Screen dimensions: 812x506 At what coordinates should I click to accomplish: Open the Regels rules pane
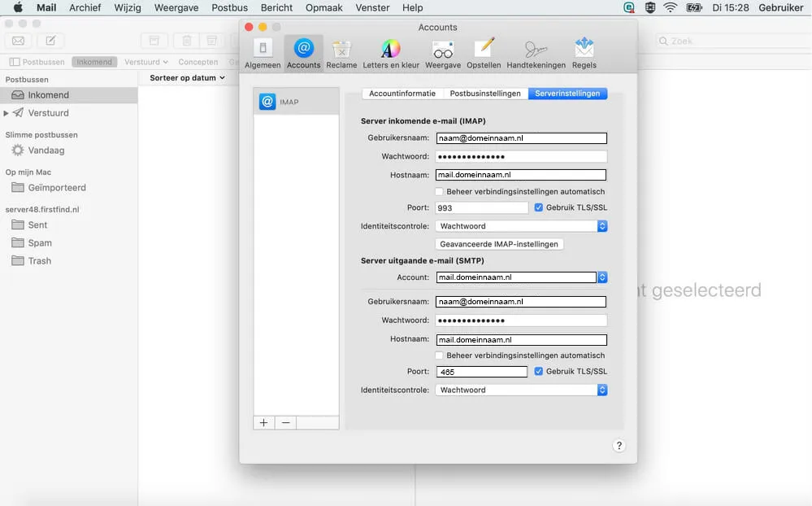584,49
